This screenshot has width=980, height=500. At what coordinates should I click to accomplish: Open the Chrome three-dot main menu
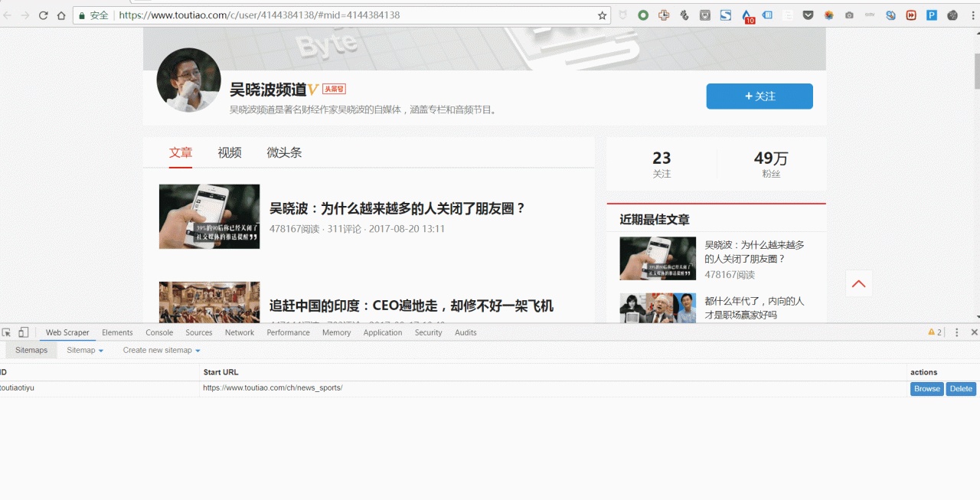972,15
